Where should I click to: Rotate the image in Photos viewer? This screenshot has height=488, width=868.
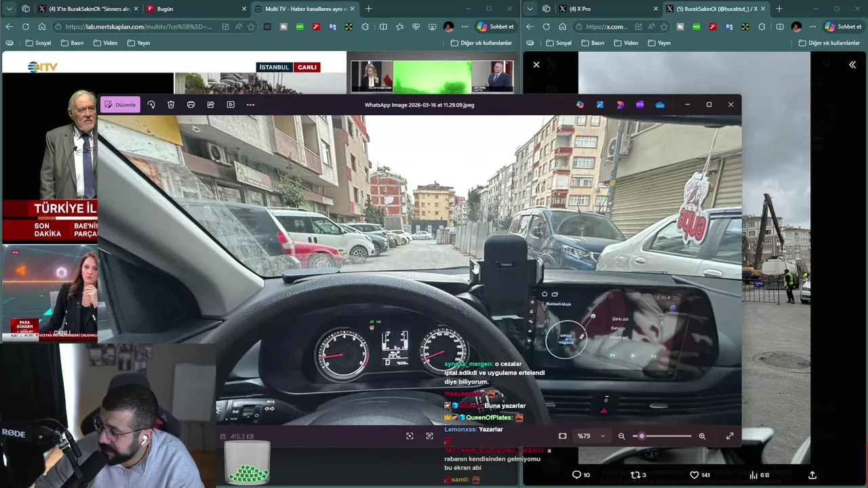coord(151,104)
